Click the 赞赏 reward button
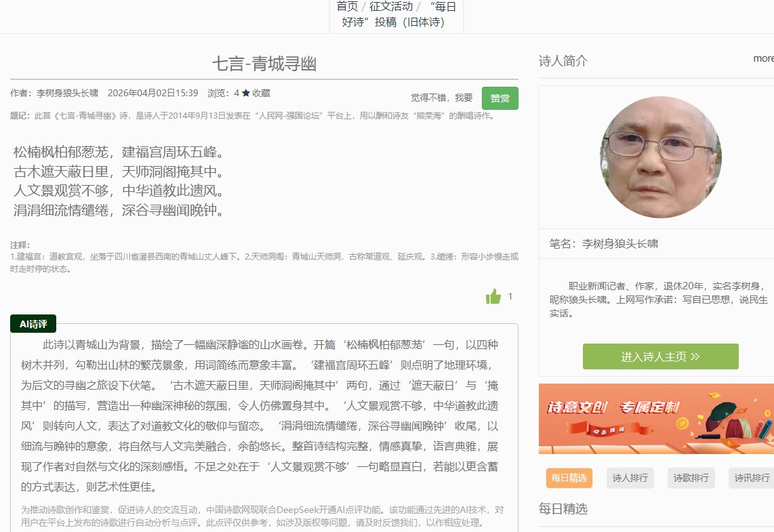Screen dimensions: 774x532 [500, 98]
